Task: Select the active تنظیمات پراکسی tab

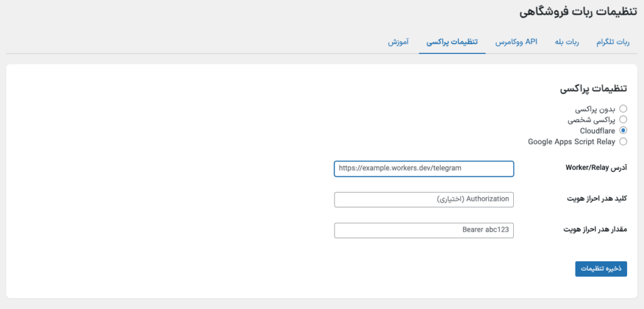Action: [452, 42]
